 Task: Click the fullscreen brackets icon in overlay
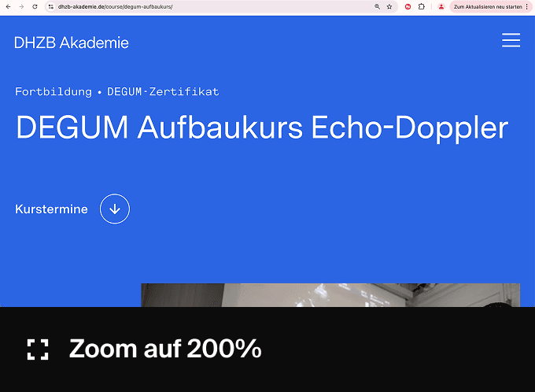click(x=38, y=349)
